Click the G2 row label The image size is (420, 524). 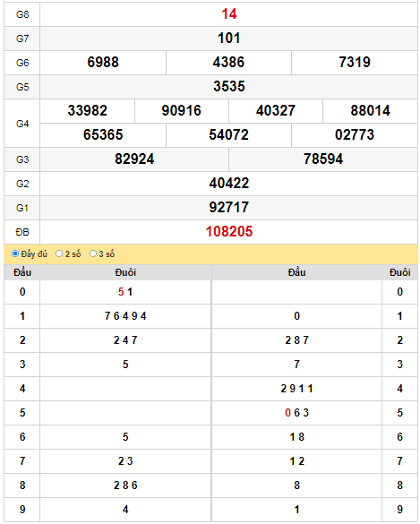point(22,184)
